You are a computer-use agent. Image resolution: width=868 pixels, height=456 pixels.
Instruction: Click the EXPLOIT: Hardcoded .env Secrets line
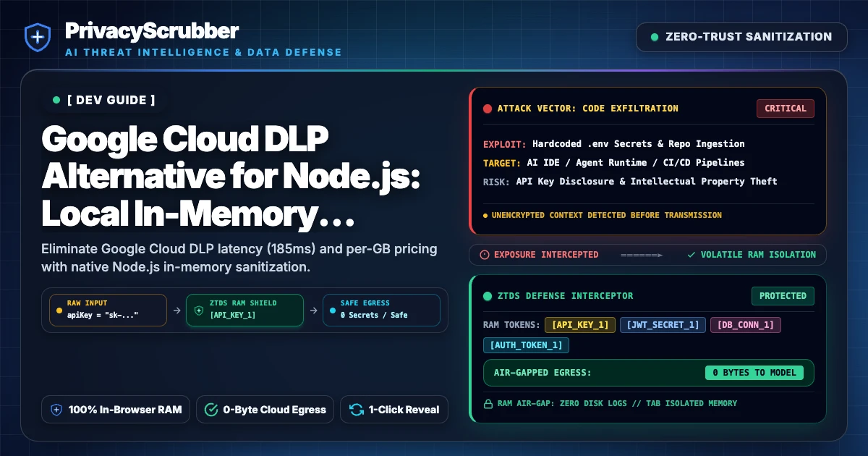point(614,144)
